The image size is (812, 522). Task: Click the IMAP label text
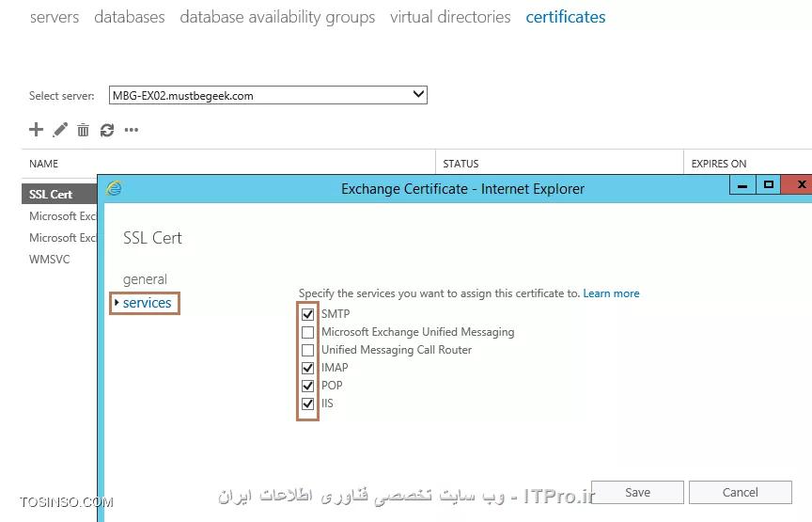(x=335, y=368)
